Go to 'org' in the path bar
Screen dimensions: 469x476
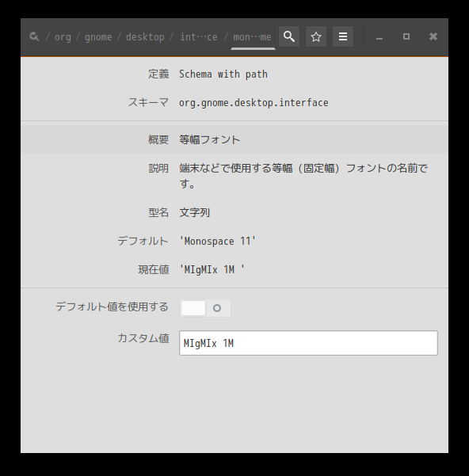click(63, 37)
